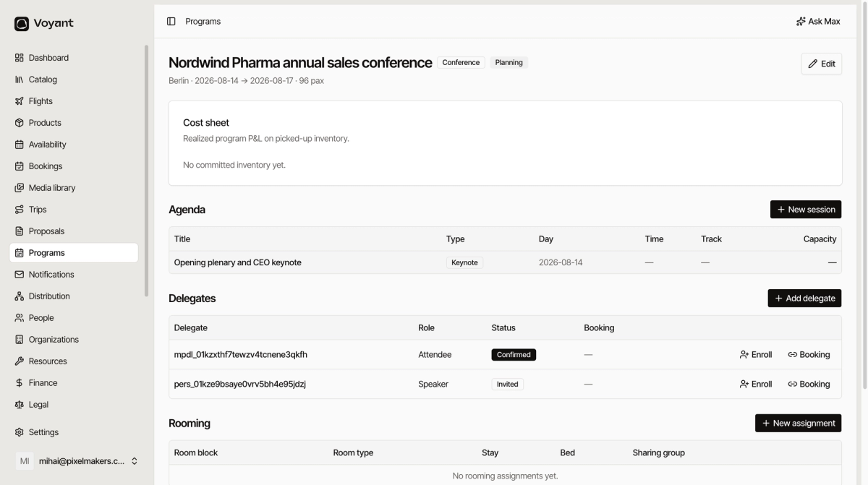This screenshot has height=485, width=868.
Task: Open the Flights section
Action: 74,101
